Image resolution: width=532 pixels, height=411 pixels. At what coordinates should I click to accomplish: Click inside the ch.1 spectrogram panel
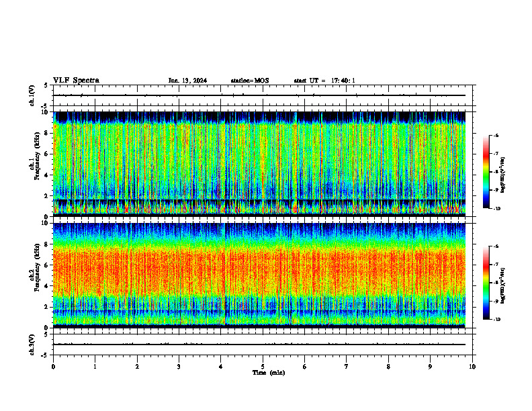pyautogui.click(x=259, y=164)
